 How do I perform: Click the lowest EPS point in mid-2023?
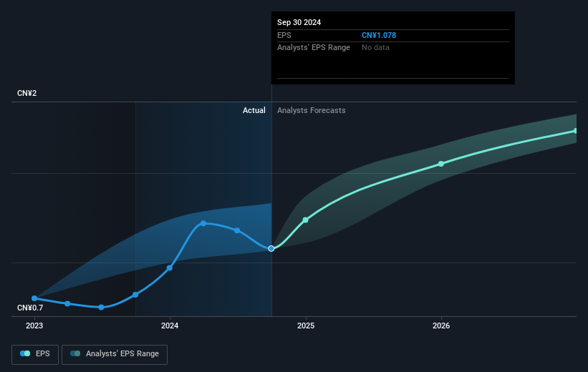(101, 307)
